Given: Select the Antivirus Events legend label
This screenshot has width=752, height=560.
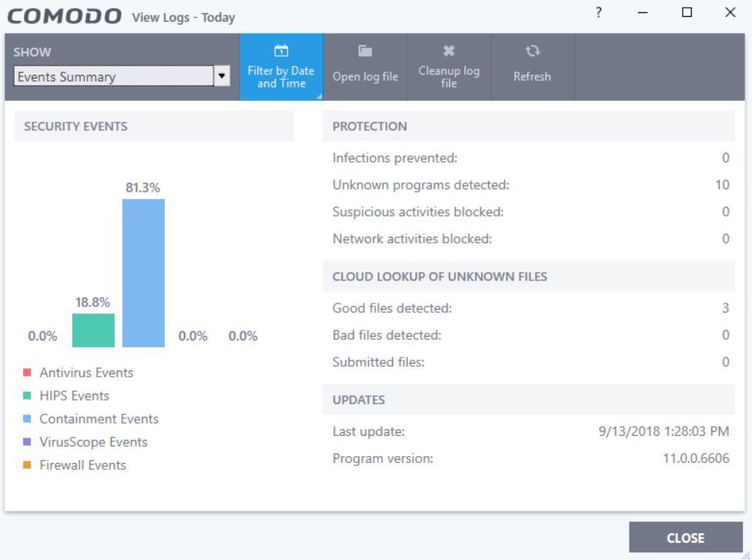Looking at the screenshot, I should click(86, 373).
